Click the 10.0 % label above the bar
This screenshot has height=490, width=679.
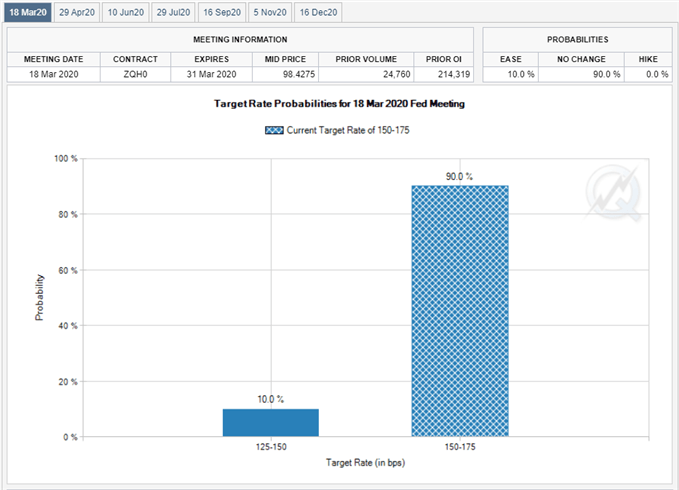(271, 399)
